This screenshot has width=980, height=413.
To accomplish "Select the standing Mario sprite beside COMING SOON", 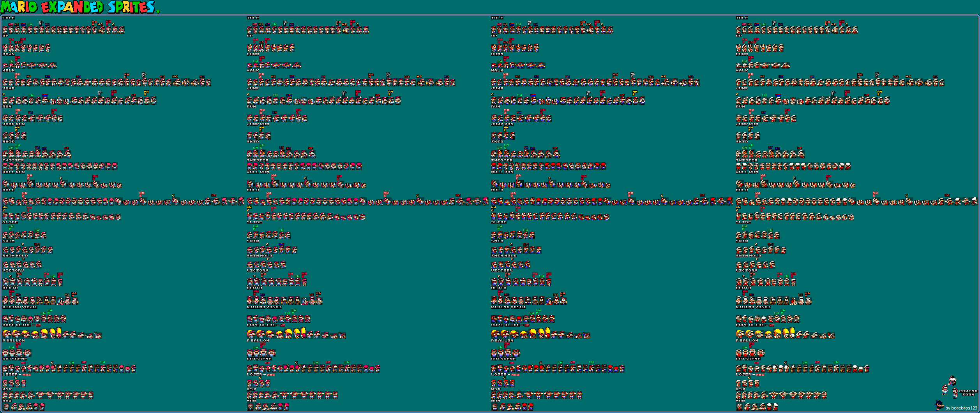I will (x=955, y=393).
